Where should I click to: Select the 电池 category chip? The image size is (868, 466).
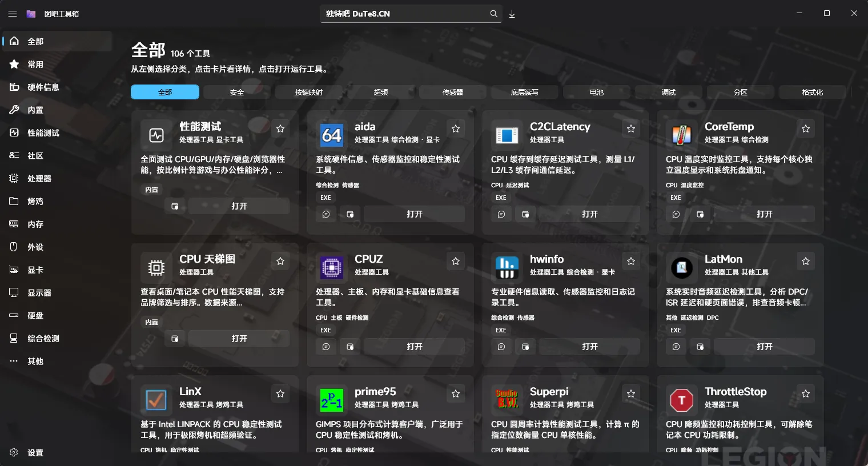coord(597,92)
